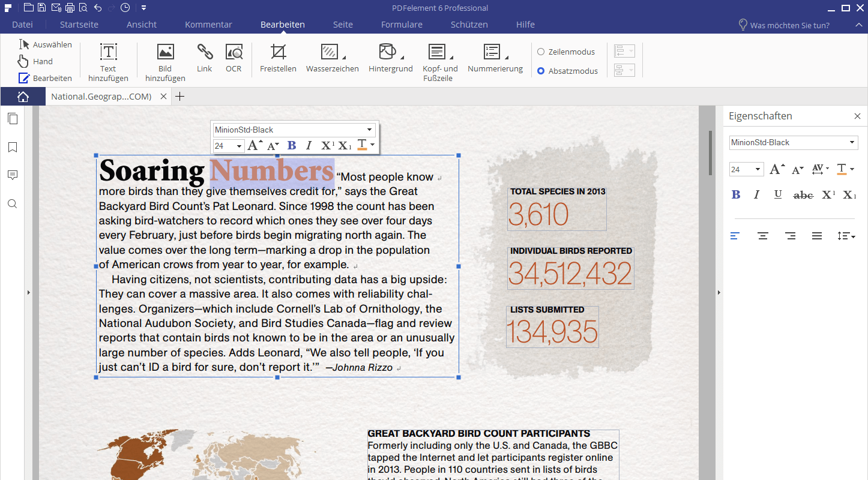The height and width of the screenshot is (480, 868).
Task: Toggle strikethrough abc in Eigenschaften panel
Action: [x=803, y=195]
